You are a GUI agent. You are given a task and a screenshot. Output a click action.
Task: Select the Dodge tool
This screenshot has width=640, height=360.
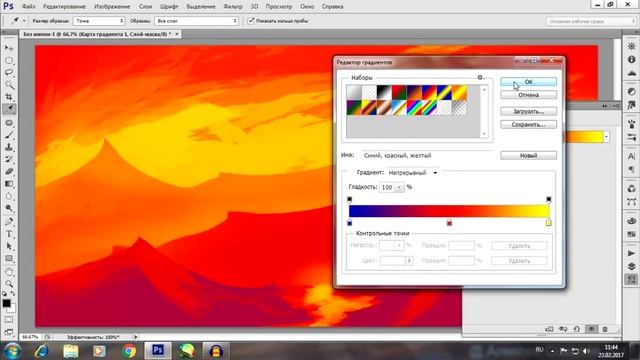tap(9, 208)
